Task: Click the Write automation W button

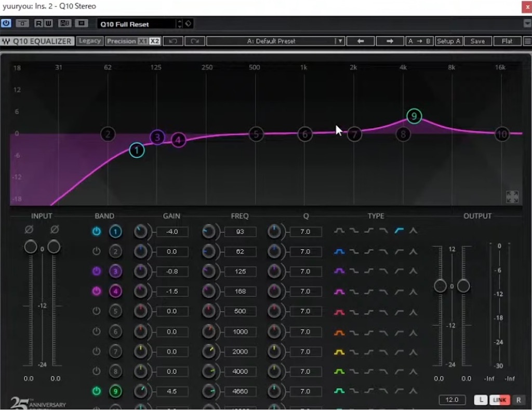Action: click(48, 23)
